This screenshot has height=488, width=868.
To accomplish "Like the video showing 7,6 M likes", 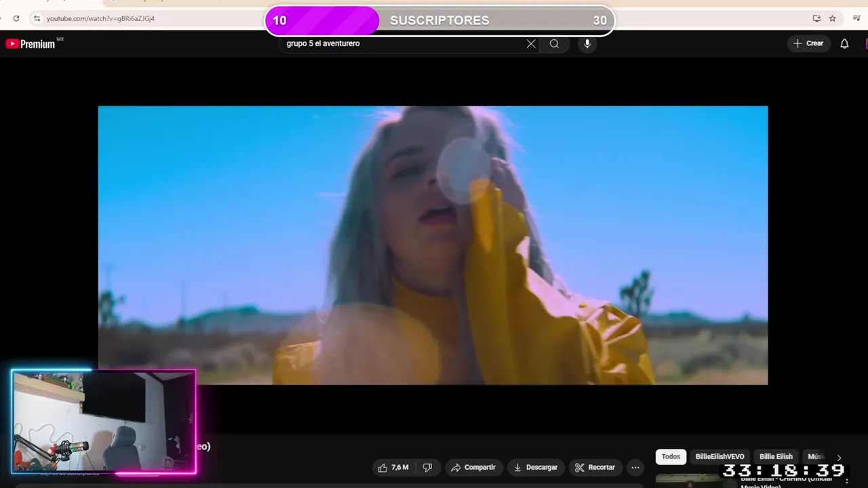I will pyautogui.click(x=393, y=468).
